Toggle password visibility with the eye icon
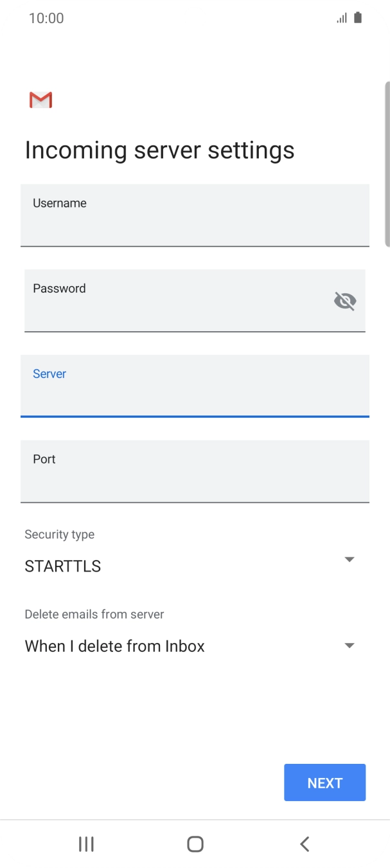 click(345, 301)
